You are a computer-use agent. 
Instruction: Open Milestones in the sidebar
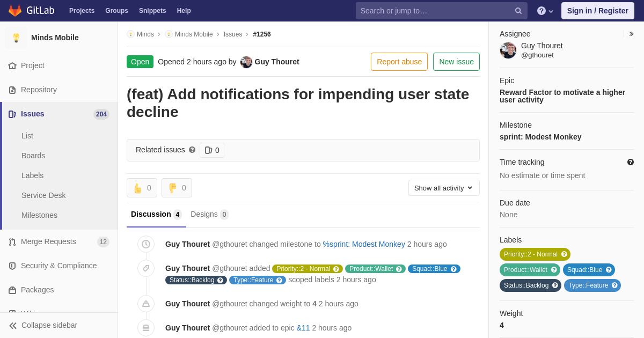(39, 215)
